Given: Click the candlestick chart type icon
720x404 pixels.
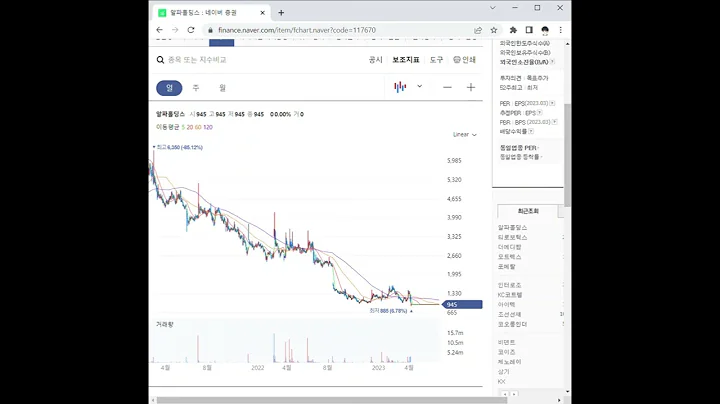Looking at the screenshot, I should click(400, 87).
